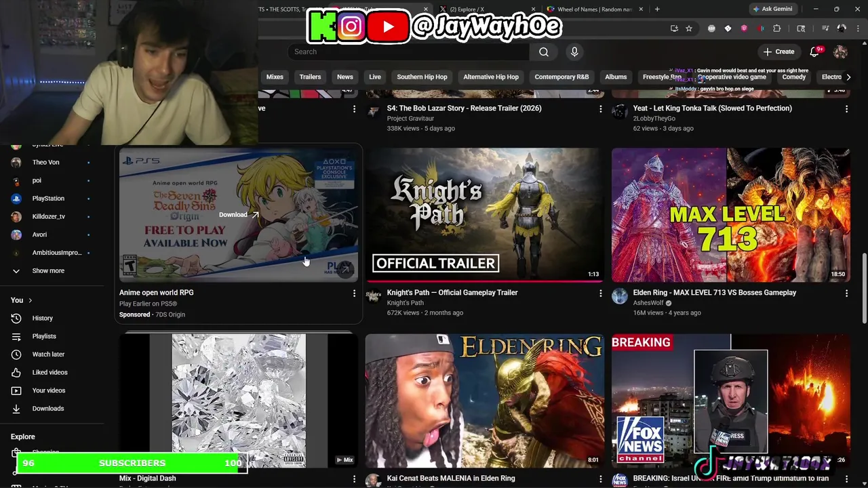
Task: Open Digital Dash mix album thumbnail
Action: pyautogui.click(x=239, y=400)
